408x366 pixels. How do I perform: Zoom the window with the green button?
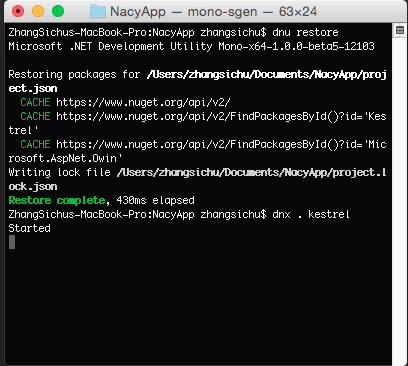58,11
